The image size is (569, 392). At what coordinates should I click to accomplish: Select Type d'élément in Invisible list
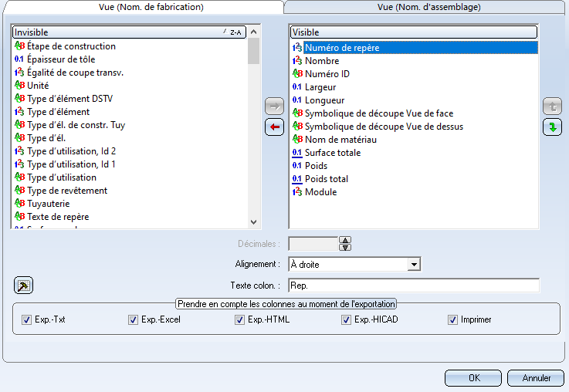[x=58, y=112]
